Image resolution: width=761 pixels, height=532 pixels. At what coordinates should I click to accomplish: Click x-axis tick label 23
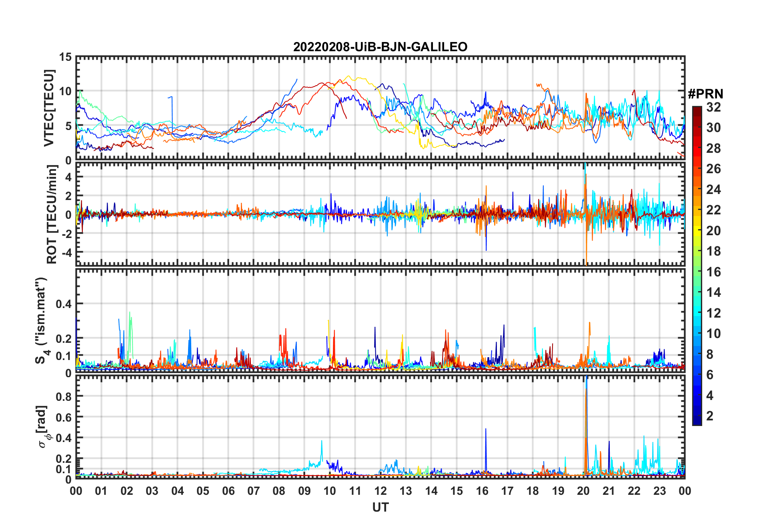tap(659, 491)
